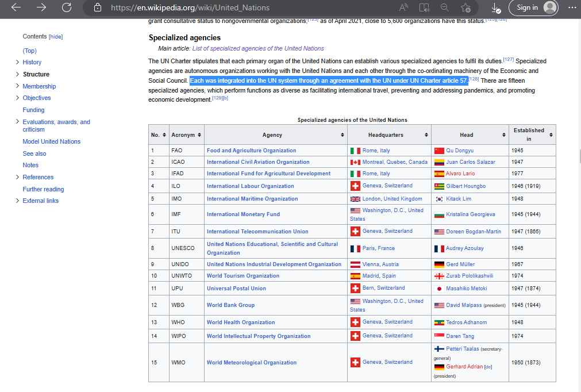Open Food and Agriculture Organization link
This screenshot has height=392, width=581.
click(251, 151)
